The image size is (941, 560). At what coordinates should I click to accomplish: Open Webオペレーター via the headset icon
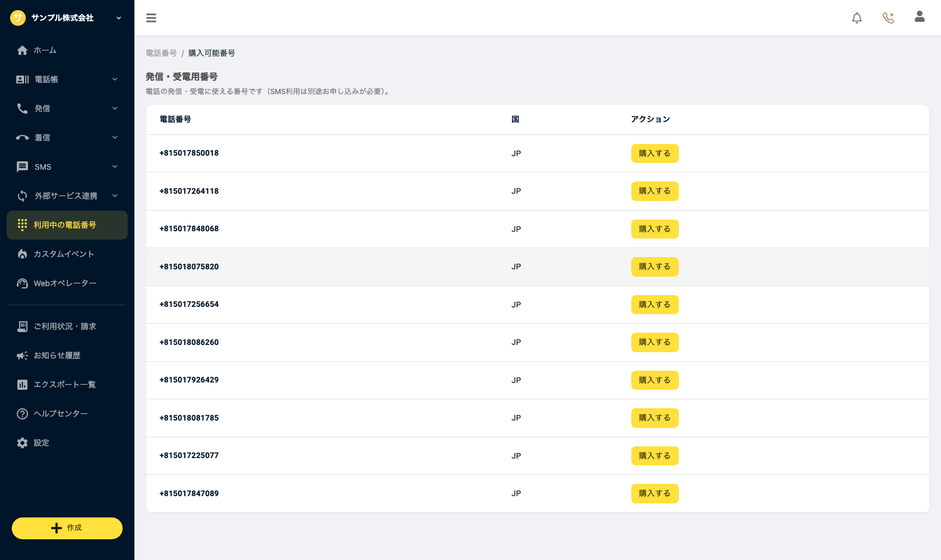22,283
